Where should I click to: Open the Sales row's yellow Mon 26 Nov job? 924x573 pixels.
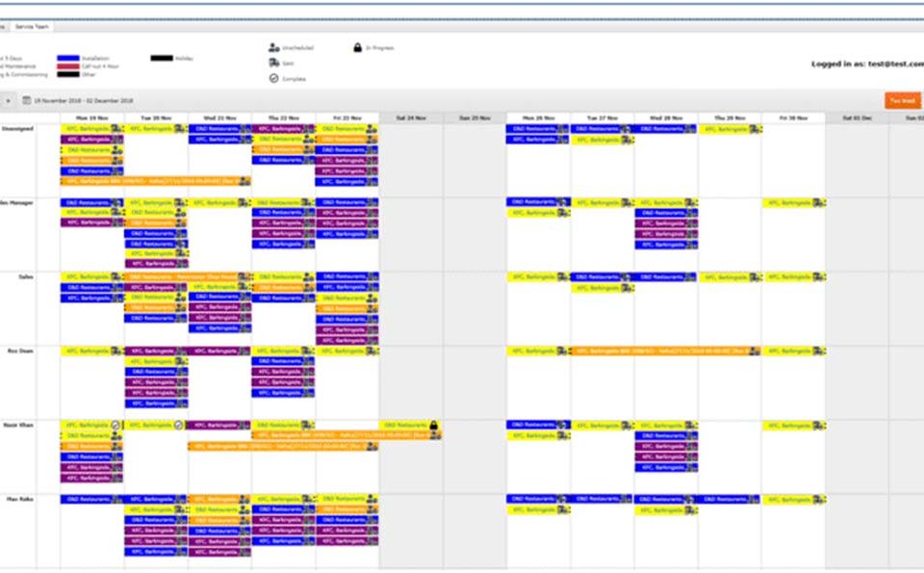[x=538, y=277]
